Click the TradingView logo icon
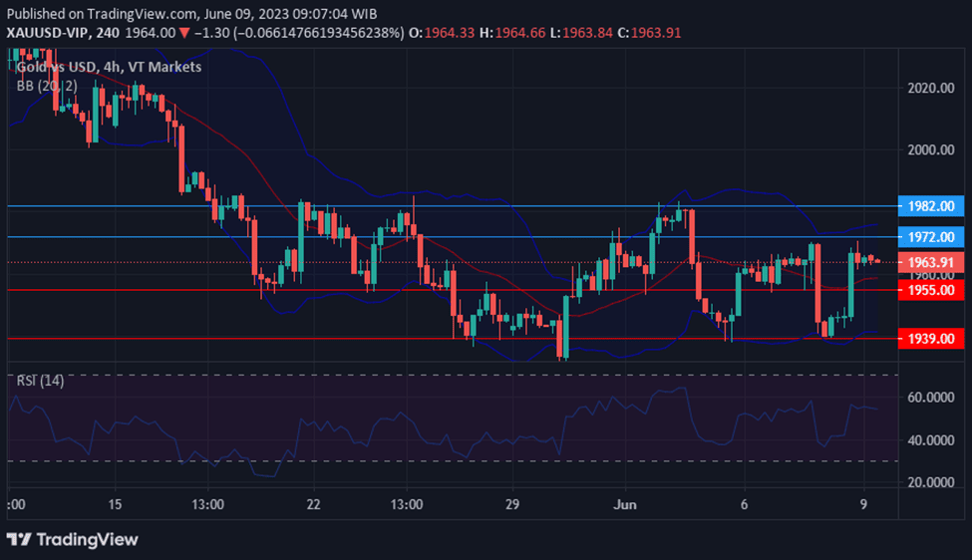Screen dimensions: 972x560 [18, 539]
